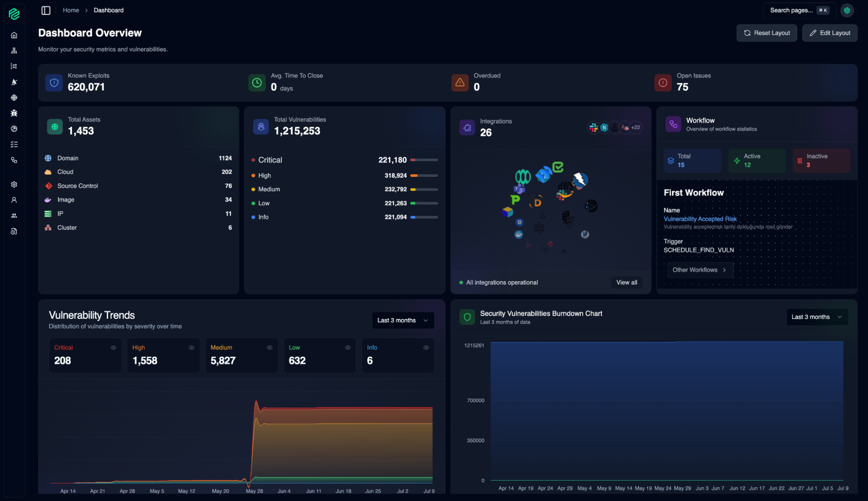
Task: Open Burndown Chart Last 3 months dropdown
Action: [816, 317]
